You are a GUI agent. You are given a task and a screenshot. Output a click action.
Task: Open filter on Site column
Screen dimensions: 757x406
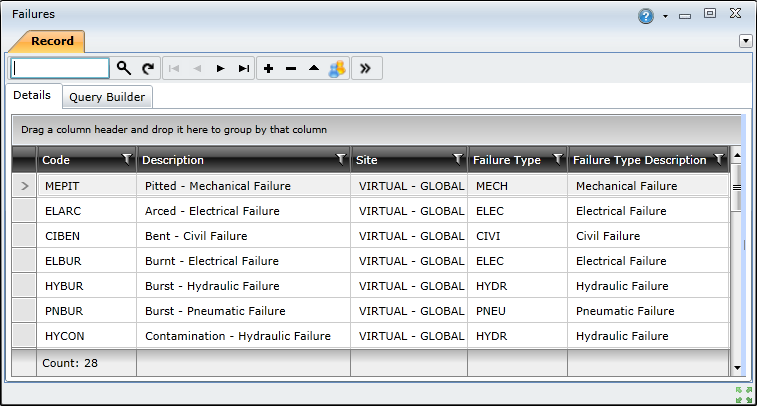pyautogui.click(x=458, y=159)
